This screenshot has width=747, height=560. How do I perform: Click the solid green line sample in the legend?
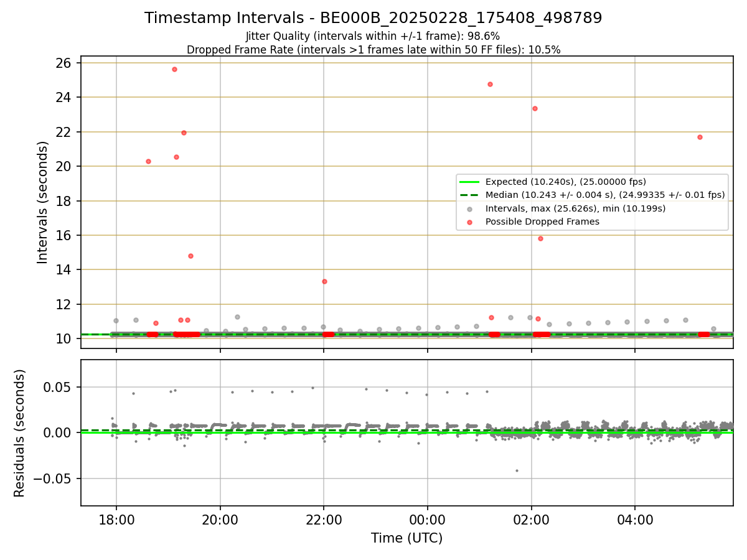tap(469, 182)
